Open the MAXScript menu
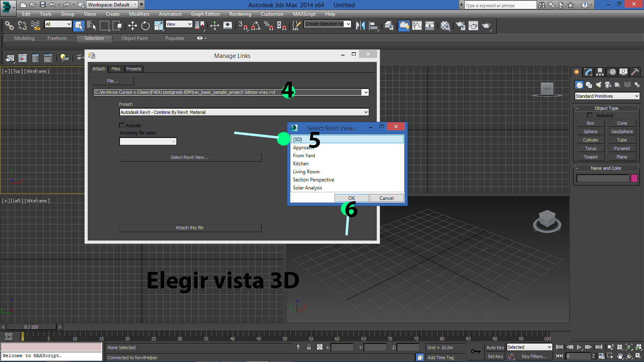The height and width of the screenshot is (362, 644). (304, 14)
